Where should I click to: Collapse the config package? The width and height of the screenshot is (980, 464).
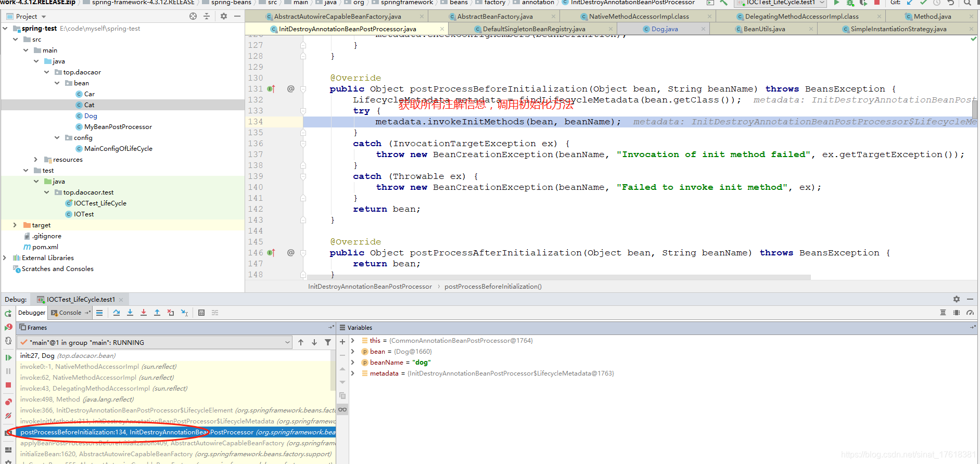pos(57,138)
